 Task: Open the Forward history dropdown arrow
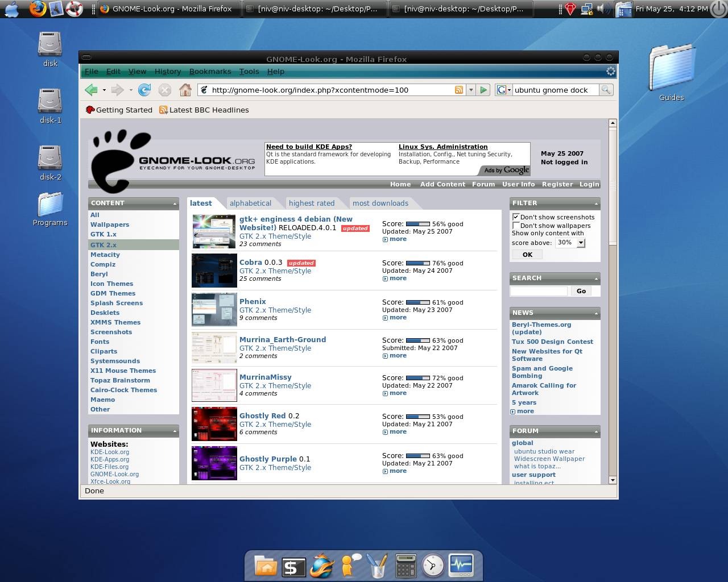131,90
